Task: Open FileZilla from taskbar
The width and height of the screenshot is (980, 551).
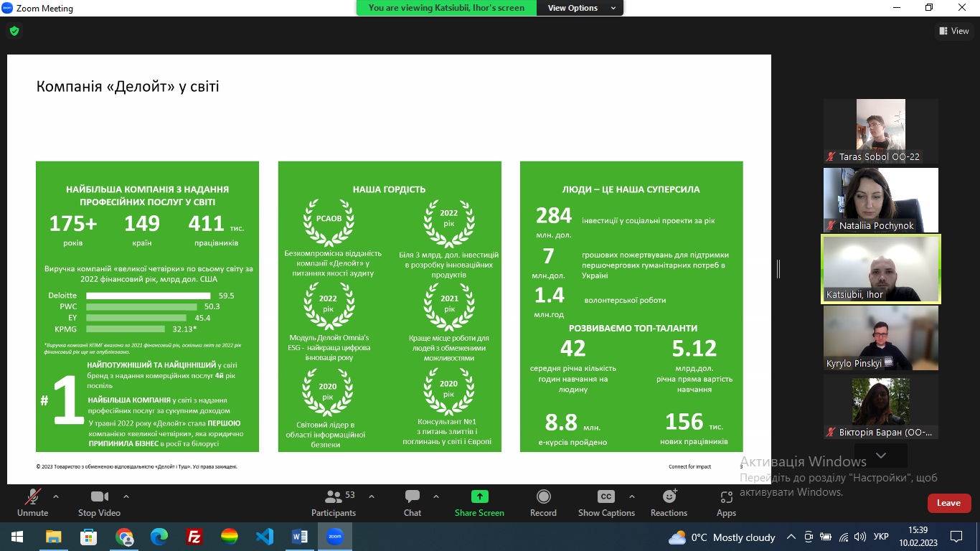Action: [x=194, y=537]
